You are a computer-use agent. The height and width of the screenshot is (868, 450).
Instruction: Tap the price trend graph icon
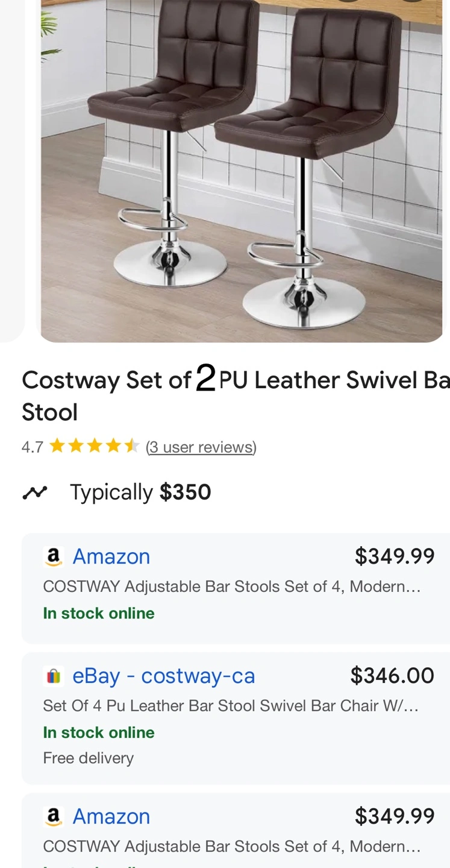tap(34, 492)
